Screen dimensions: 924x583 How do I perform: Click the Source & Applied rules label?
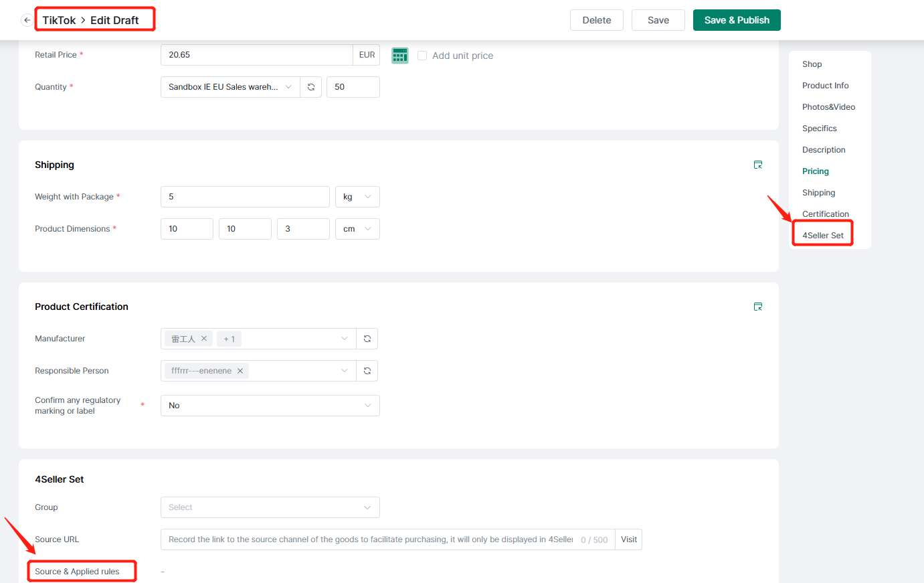point(77,572)
